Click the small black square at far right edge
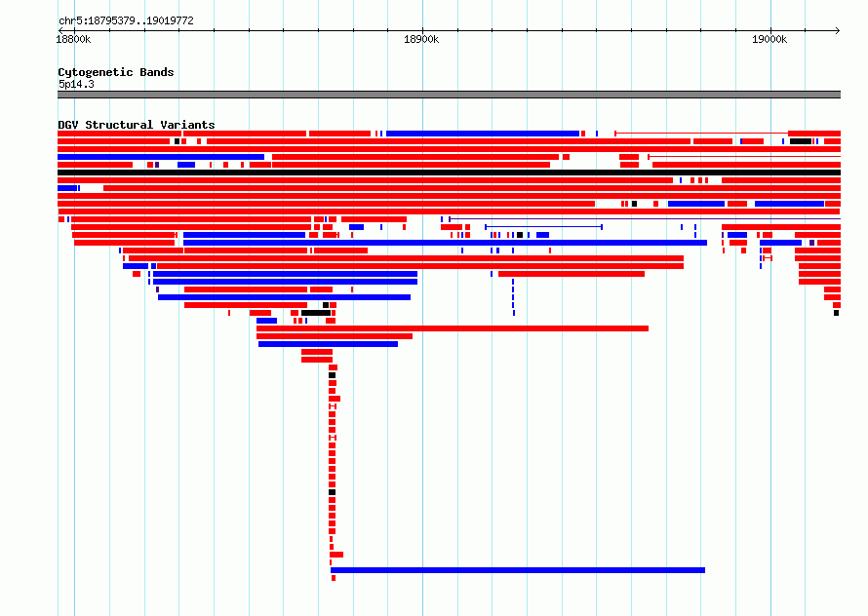The height and width of the screenshot is (616, 868). (837, 313)
